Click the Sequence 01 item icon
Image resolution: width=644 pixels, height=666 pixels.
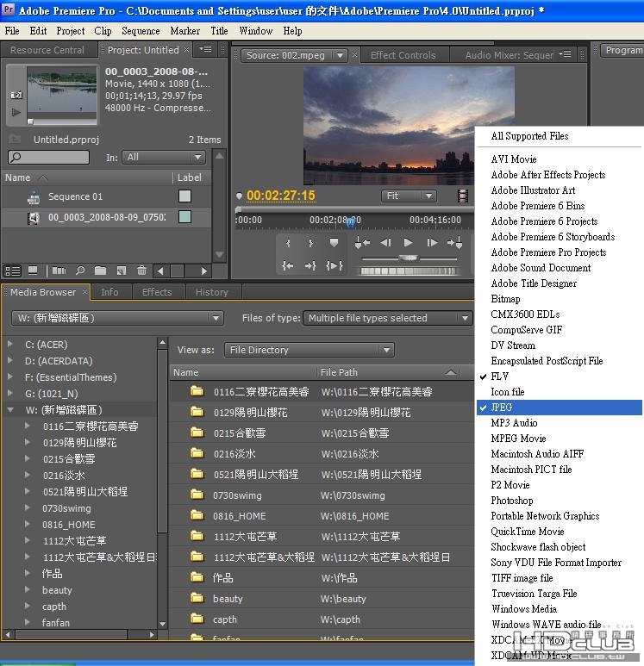(34, 197)
